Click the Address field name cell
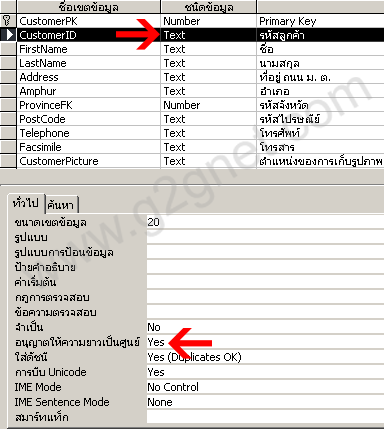Screen dimensions: 384x429 (x=89, y=77)
